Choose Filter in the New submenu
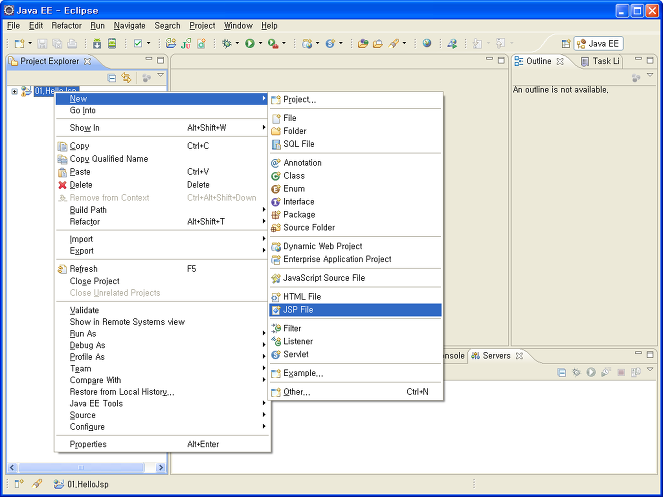Viewport: 663px width, 497px height. 356,329
